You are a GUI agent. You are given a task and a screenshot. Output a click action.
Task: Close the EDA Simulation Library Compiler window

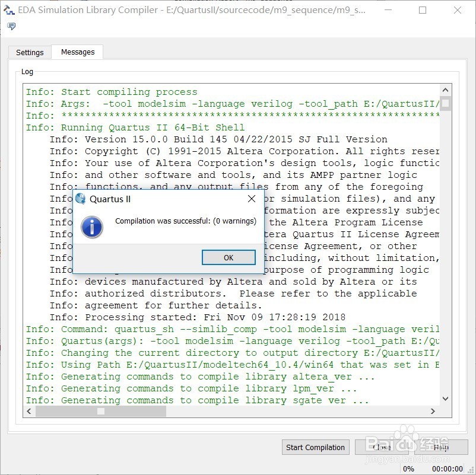coord(458,10)
